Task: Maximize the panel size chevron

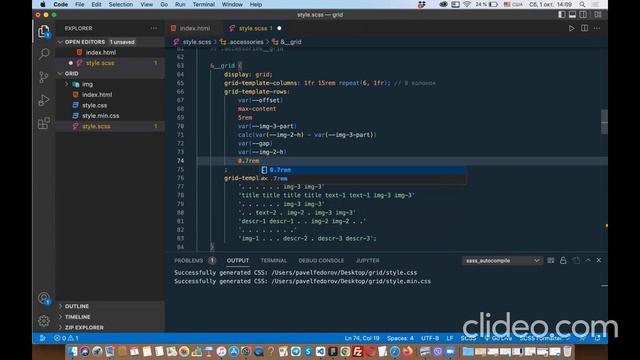Action: click(x=588, y=260)
